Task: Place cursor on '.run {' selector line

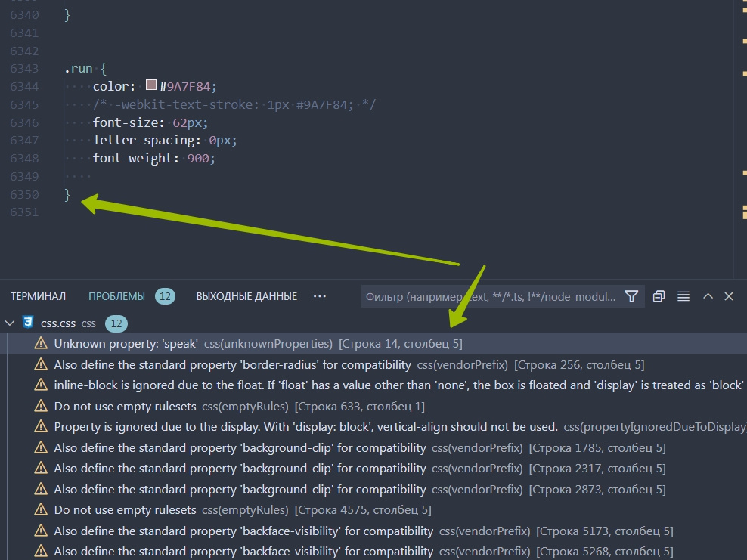Action: [x=85, y=68]
